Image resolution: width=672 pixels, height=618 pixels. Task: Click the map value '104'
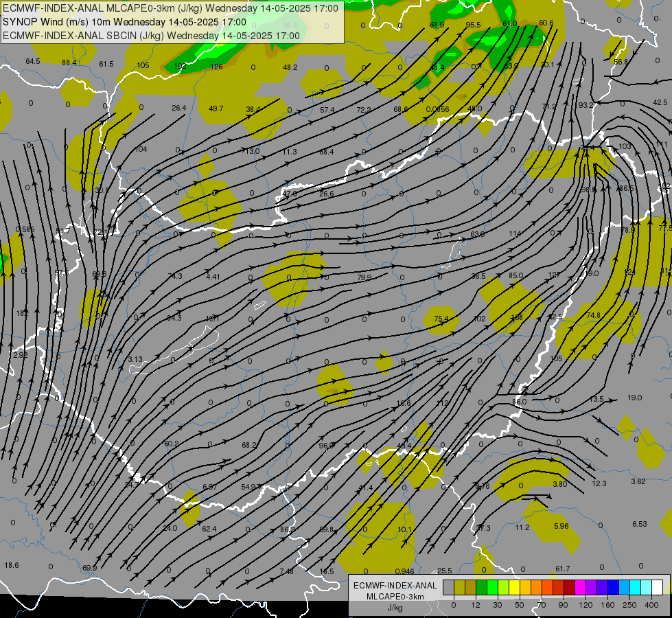click(141, 149)
